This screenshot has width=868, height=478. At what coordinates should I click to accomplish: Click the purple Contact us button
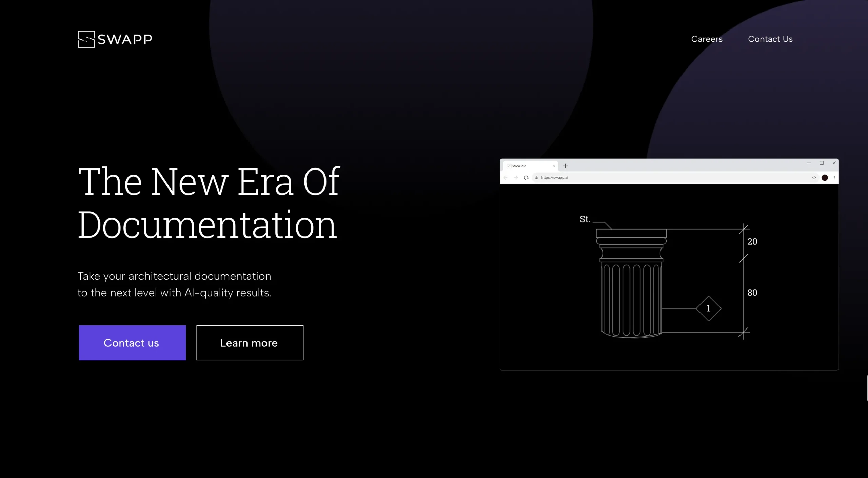pos(132,343)
